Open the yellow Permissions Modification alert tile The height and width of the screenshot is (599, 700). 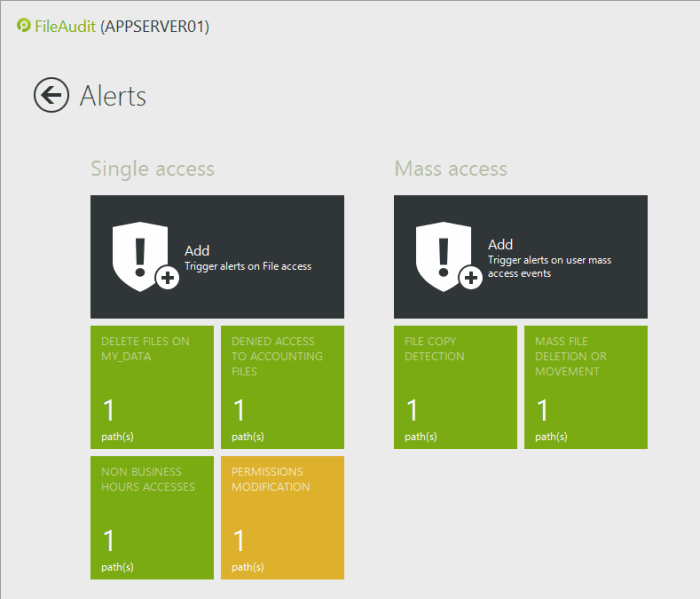pos(282,517)
